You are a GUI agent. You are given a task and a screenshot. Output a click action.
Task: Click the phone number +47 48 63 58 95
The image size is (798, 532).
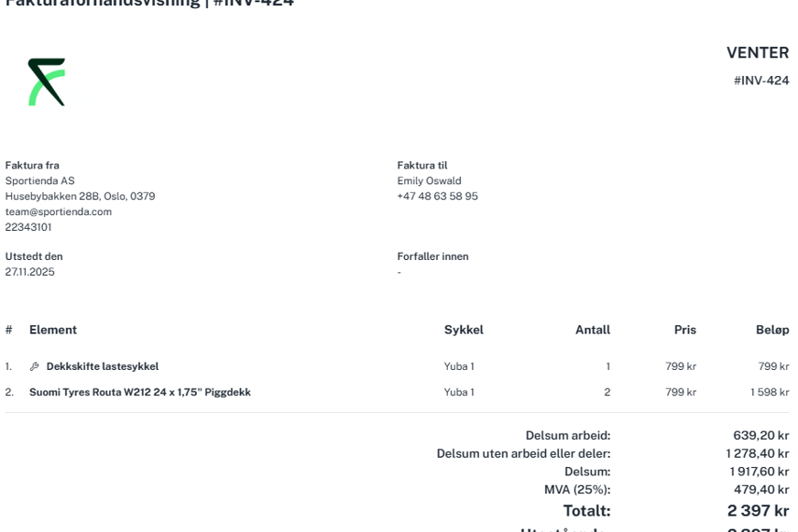point(438,196)
